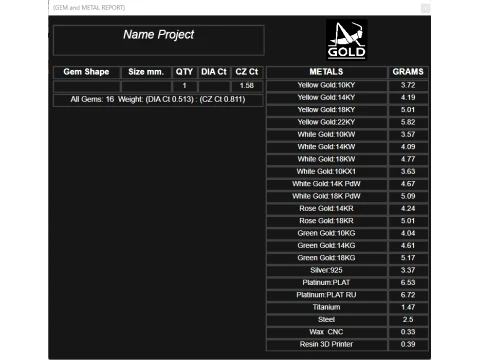
Task: Select the METALS column header
Action: coord(327,72)
